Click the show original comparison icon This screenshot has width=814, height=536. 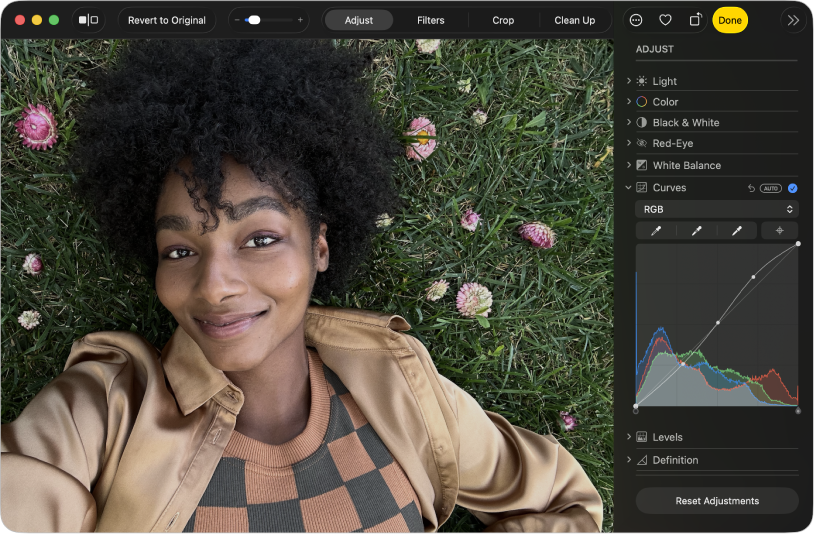pyautogui.click(x=88, y=20)
